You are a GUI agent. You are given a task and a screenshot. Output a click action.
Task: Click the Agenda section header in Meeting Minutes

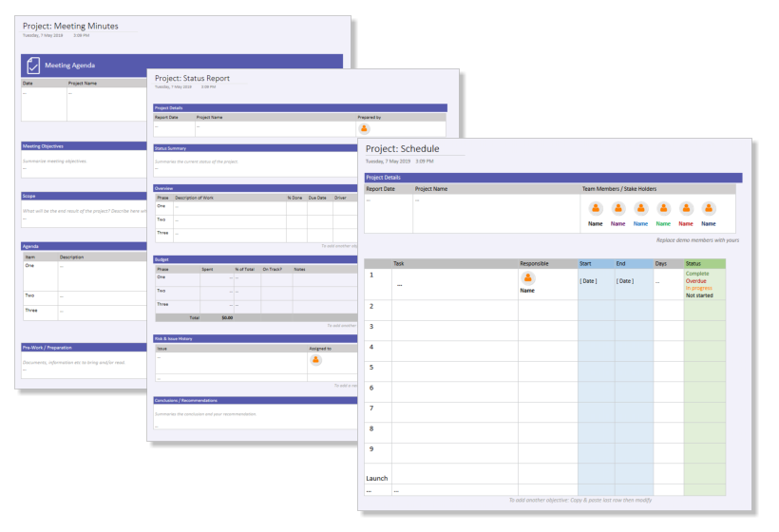click(x=84, y=246)
